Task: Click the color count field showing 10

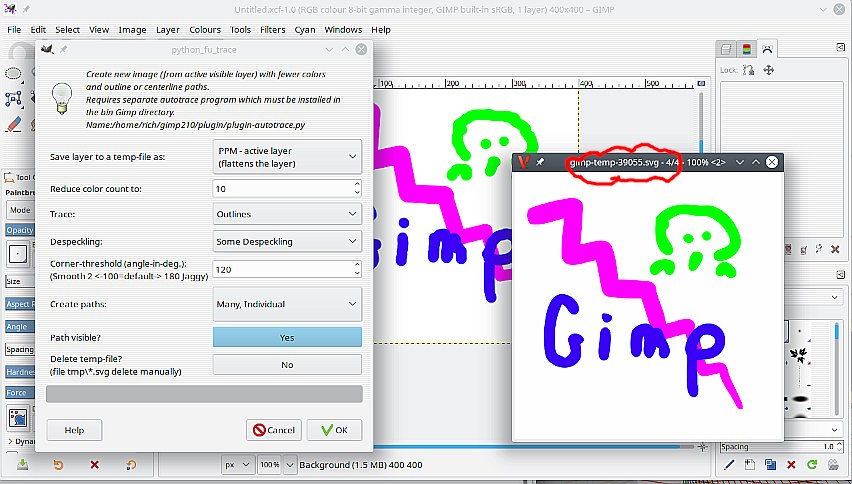Action: click(283, 189)
